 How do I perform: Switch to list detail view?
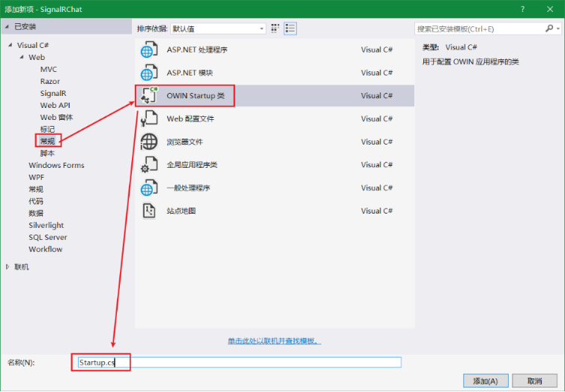tap(290, 28)
